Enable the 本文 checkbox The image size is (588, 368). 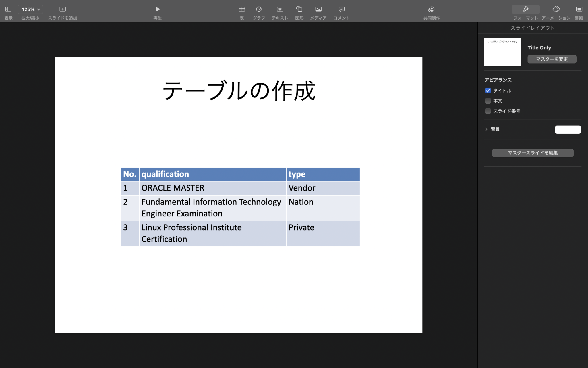click(488, 101)
